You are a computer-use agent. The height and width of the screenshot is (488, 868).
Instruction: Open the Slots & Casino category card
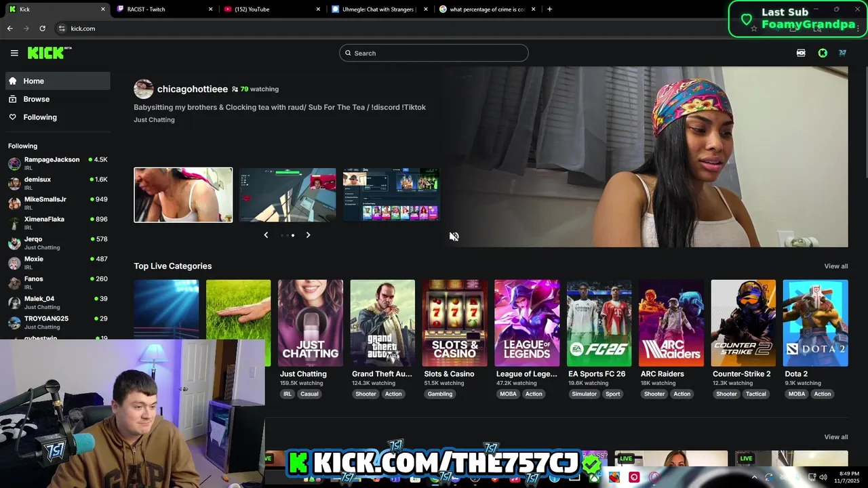(x=454, y=323)
